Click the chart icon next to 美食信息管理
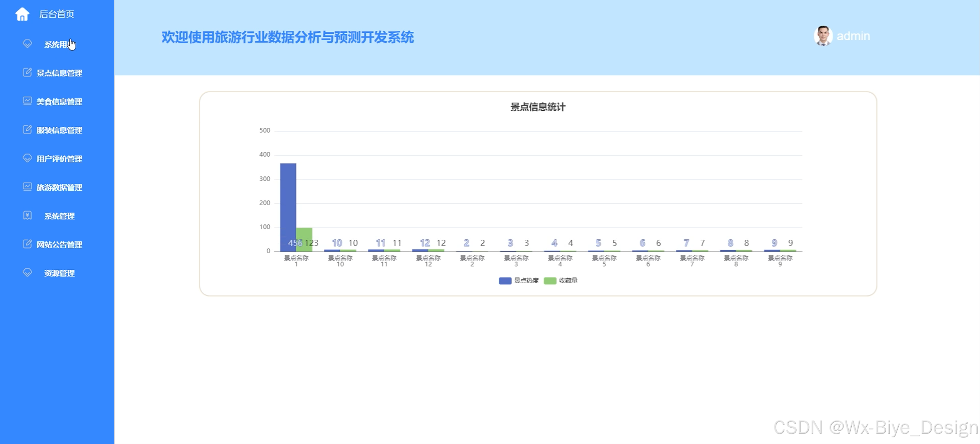This screenshot has width=980, height=444. click(27, 100)
